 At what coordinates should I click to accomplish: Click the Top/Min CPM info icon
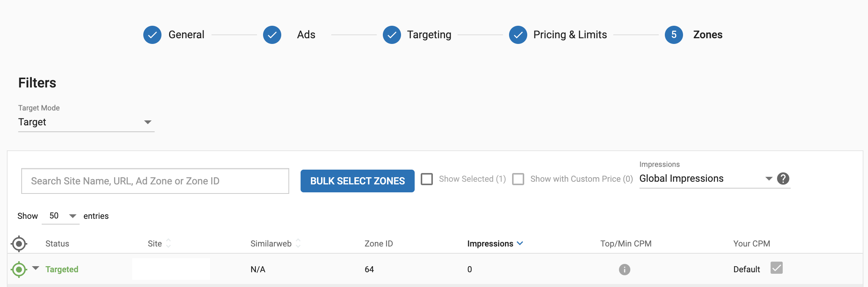[625, 270]
